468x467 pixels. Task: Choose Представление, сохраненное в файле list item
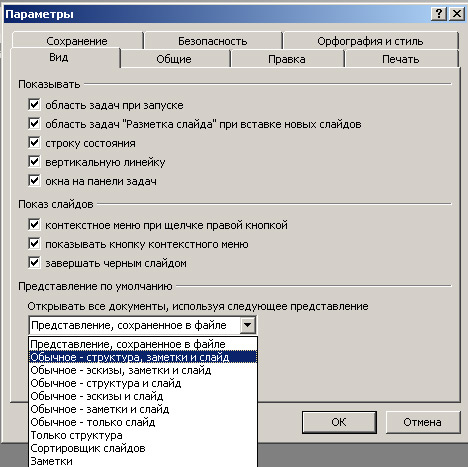143,344
